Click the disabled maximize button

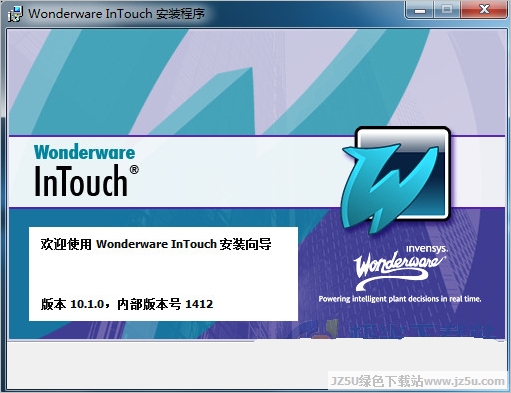pos(447,10)
